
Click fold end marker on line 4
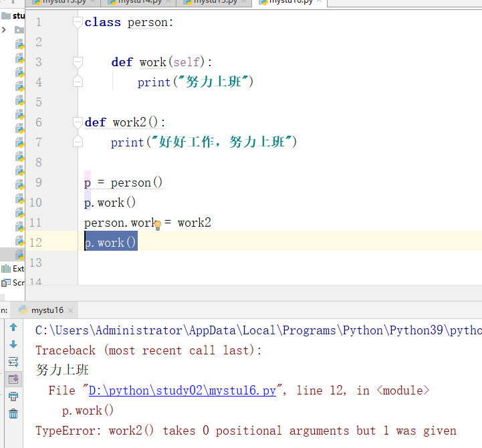click(x=78, y=82)
